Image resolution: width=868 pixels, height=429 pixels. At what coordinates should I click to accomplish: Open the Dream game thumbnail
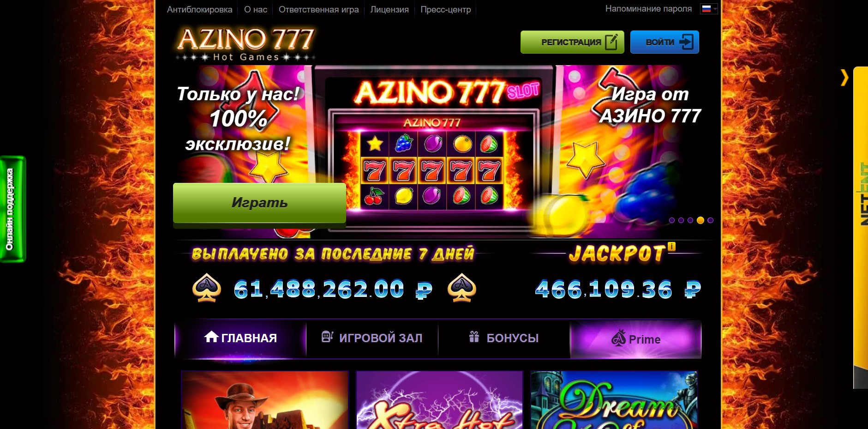coord(614,400)
